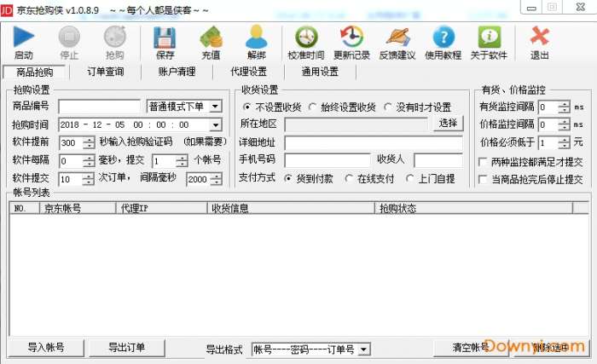Adjust 有货监控间隔 spinner arrows
The width and height of the screenshot is (597, 364).
pyautogui.click(x=564, y=107)
